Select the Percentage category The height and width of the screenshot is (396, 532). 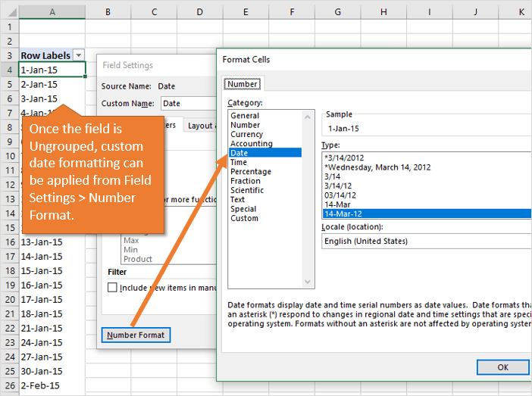pos(252,171)
